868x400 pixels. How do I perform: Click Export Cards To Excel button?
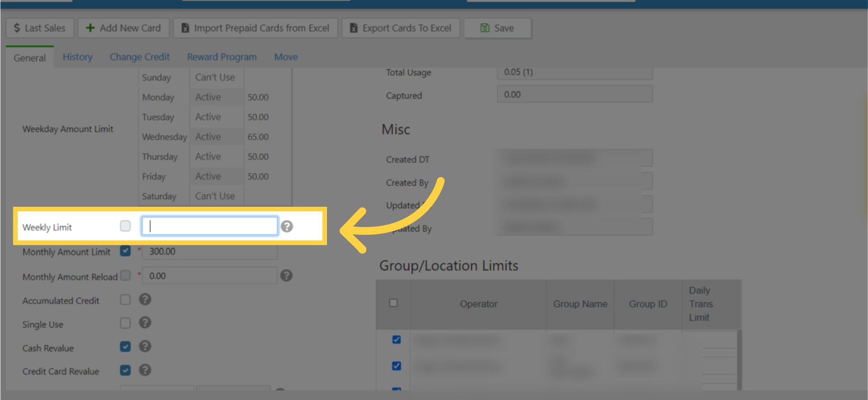click(x=401, y=28)
